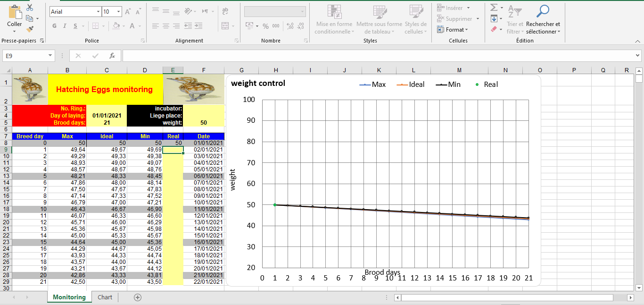Select row header 13

coord(6,176)
